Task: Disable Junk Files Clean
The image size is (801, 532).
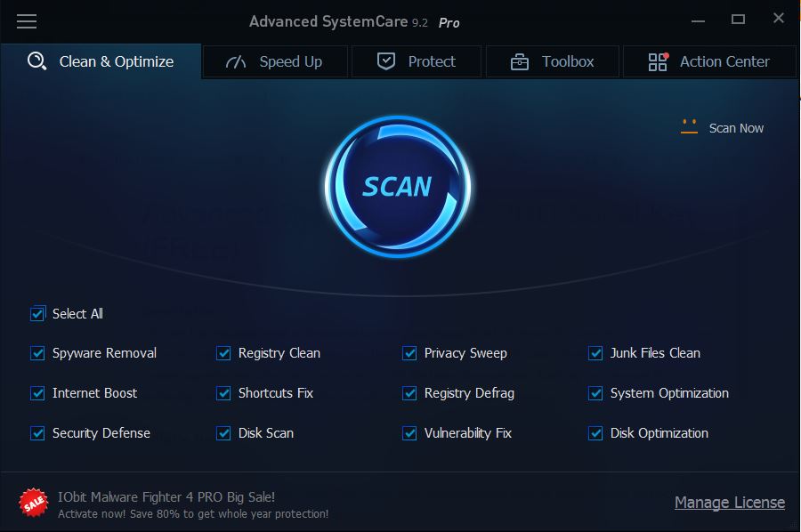Action: (595, 353)
